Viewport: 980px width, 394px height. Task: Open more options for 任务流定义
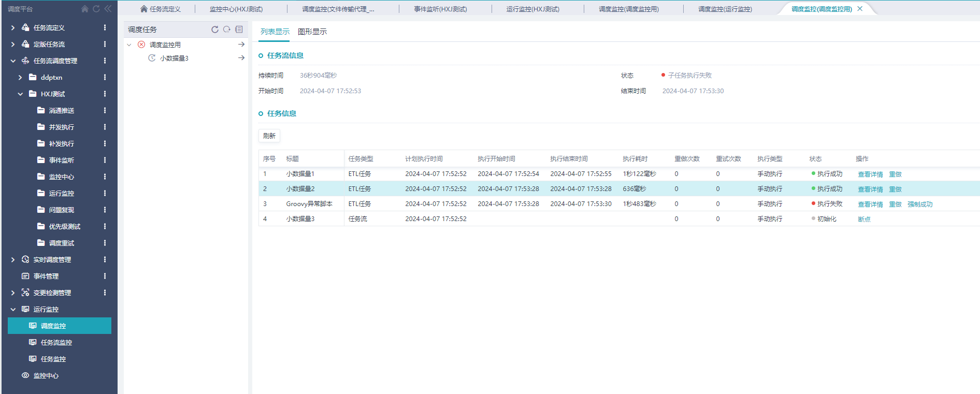click(x=105, y=27)
